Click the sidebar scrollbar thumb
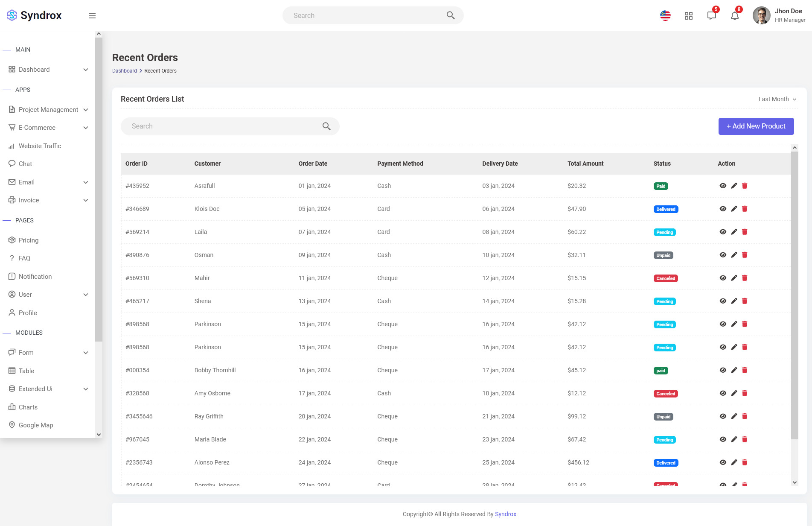 (x=99, y=190)
